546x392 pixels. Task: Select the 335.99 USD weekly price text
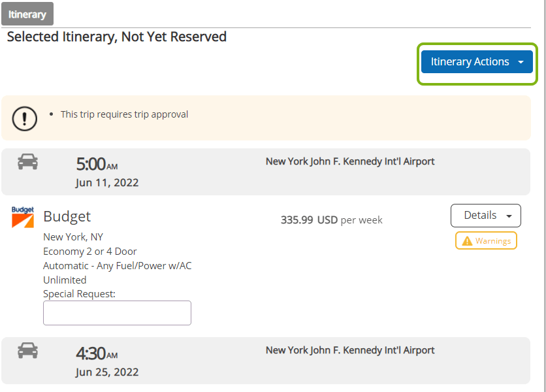[331, 220]
